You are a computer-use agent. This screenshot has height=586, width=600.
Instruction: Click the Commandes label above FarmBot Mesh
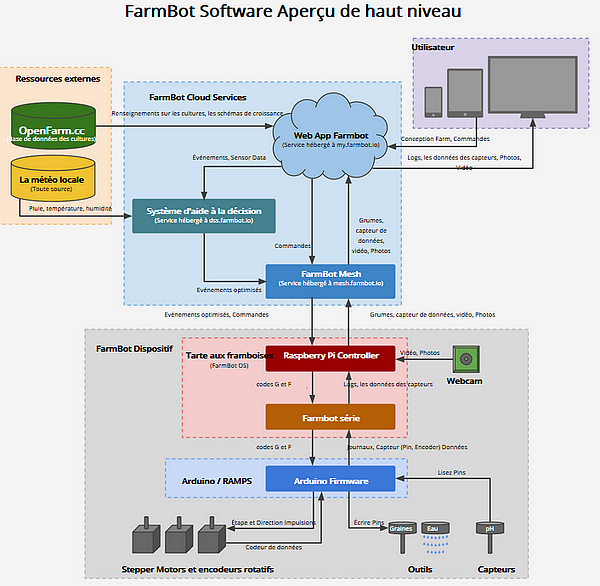click(292, 246)
